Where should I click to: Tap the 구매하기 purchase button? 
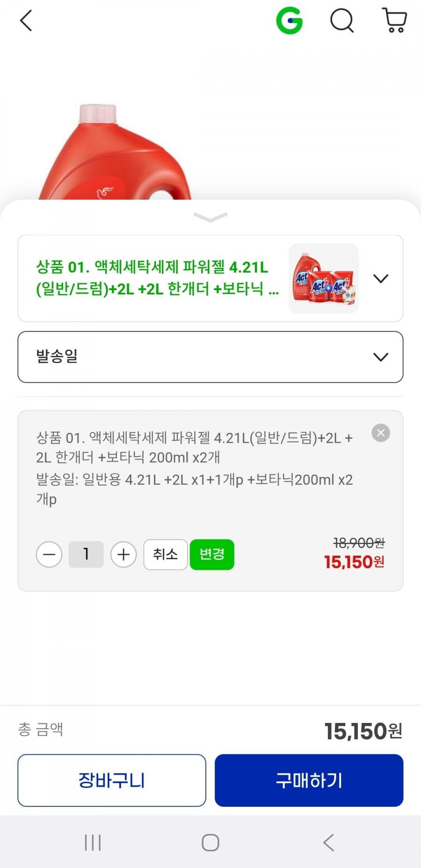tap(309, 780)
